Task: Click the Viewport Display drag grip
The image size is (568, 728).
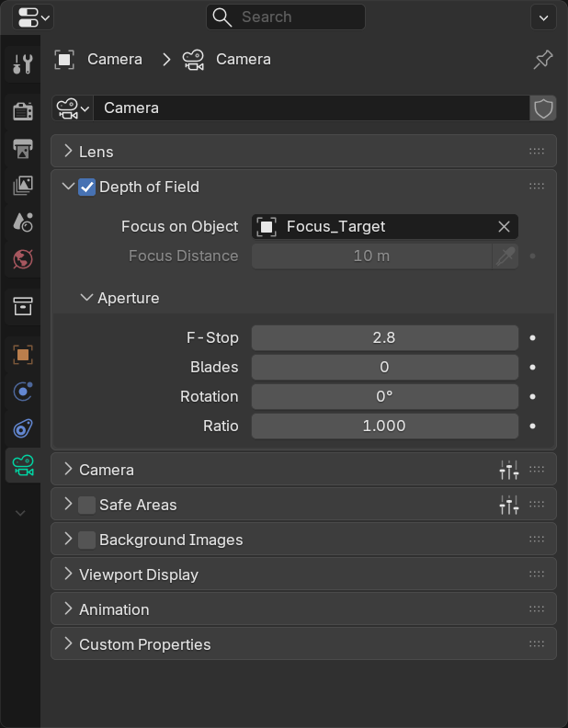Action: (x=537, y=574)
